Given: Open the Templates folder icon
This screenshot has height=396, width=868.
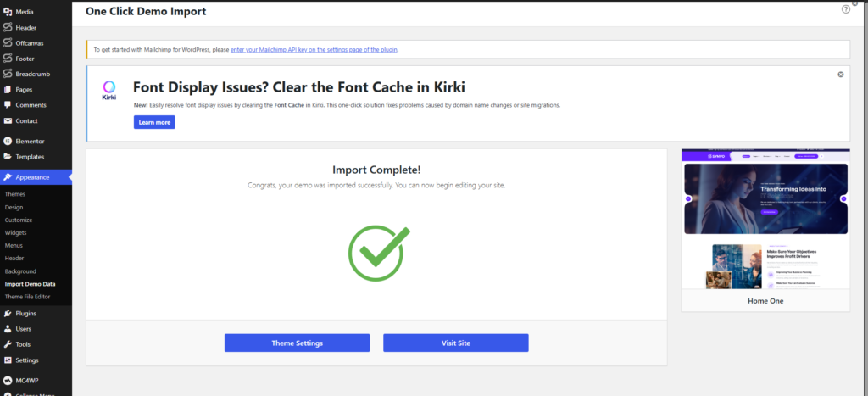Looking at the screenshot, I should coord(8,157).
